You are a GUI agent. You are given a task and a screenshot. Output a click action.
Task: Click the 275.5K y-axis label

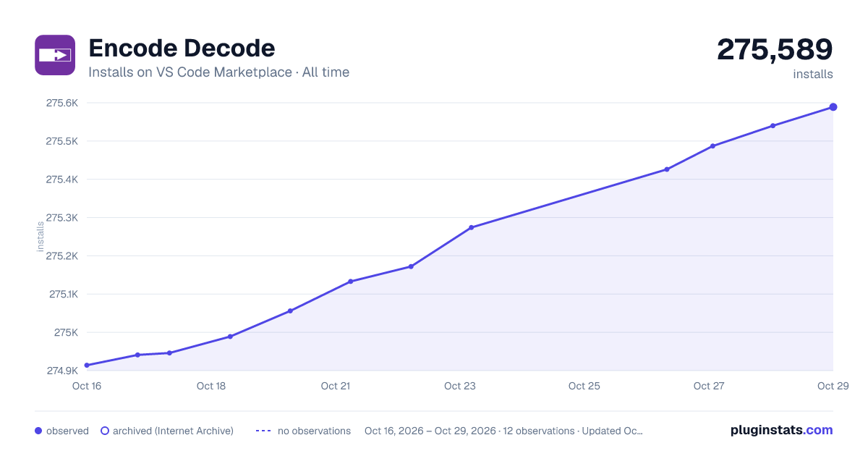[62, 141]
